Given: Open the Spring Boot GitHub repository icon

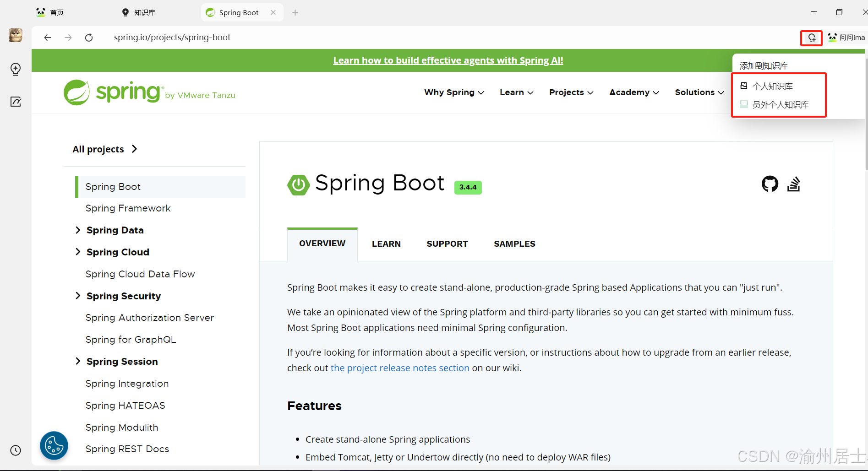Looking at the screenshot, I should [770, 184].
